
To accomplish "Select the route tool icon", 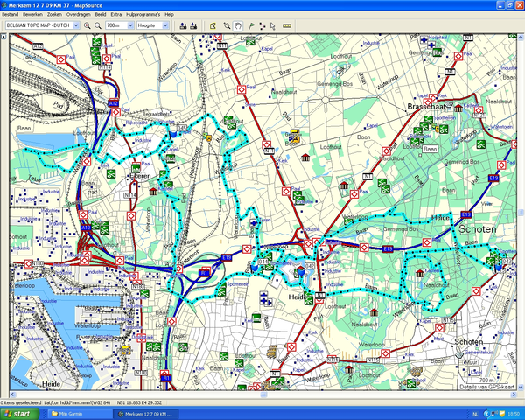I will 264,26.
